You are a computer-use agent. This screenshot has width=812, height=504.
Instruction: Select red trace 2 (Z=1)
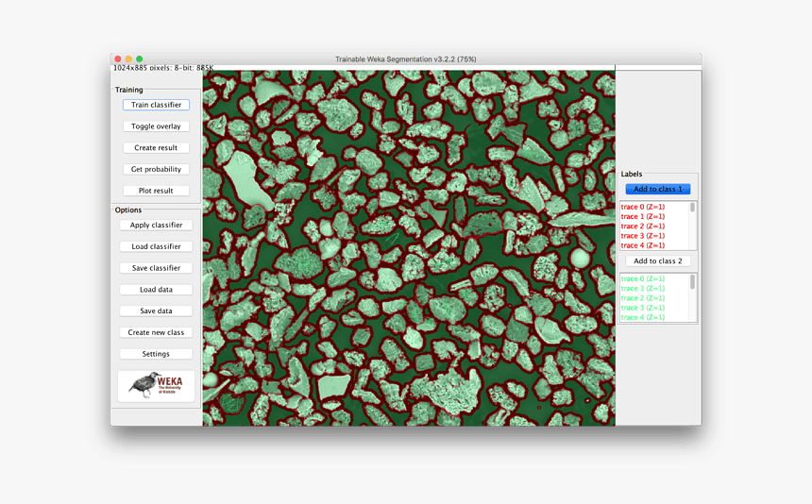pos(643,227)
